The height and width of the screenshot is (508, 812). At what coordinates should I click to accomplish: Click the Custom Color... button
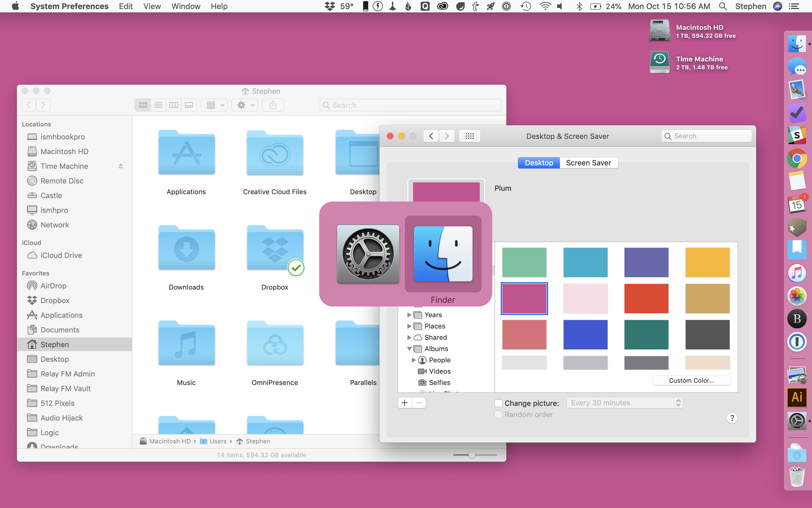coord(692,380)
